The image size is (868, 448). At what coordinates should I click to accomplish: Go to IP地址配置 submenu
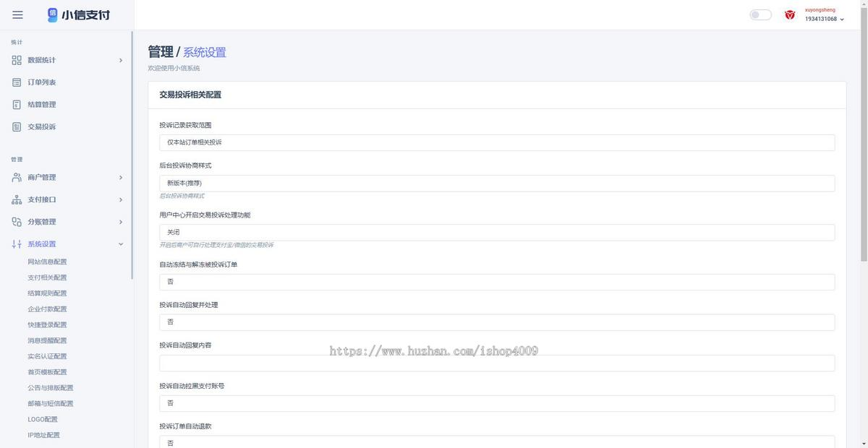click(44, 436)
